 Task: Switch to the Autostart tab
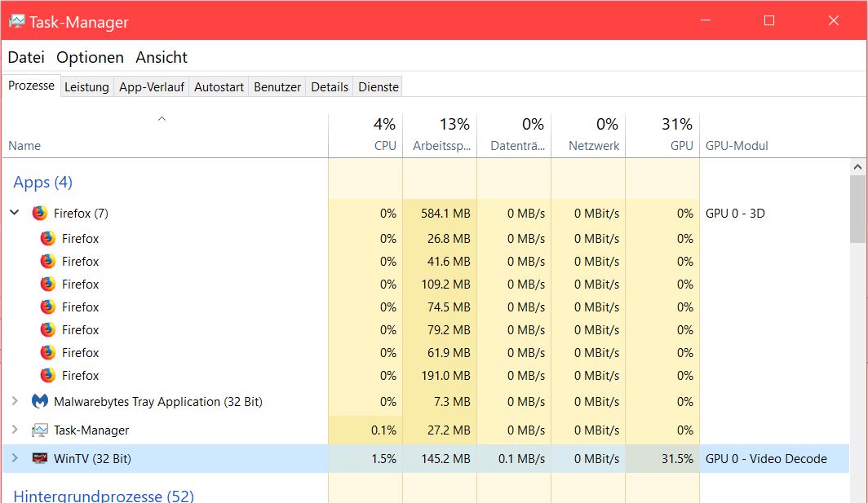219,87
